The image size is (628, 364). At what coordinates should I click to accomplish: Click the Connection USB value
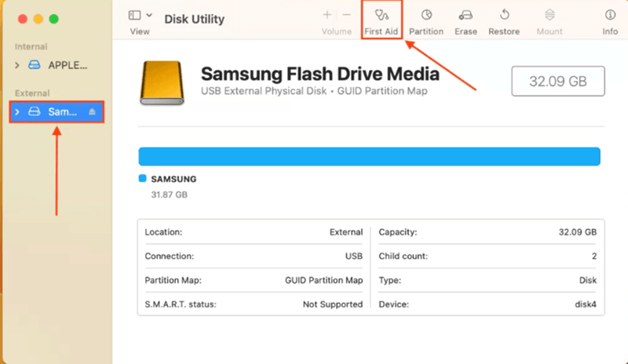pos(354,257)
